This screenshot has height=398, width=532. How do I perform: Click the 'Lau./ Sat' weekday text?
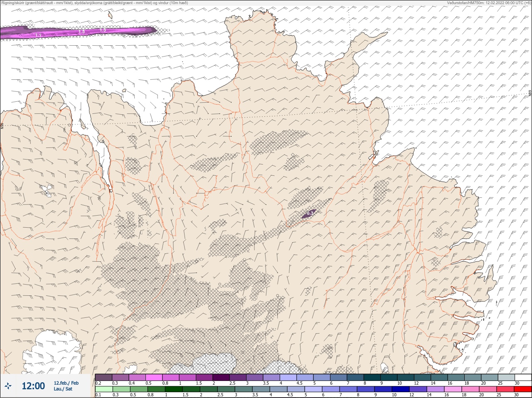pos(63,389)
